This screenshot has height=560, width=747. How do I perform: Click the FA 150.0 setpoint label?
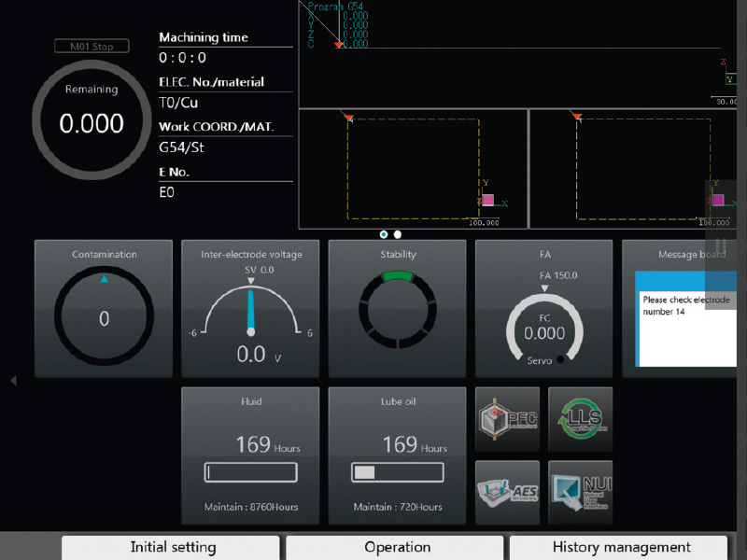coord(558,275)
